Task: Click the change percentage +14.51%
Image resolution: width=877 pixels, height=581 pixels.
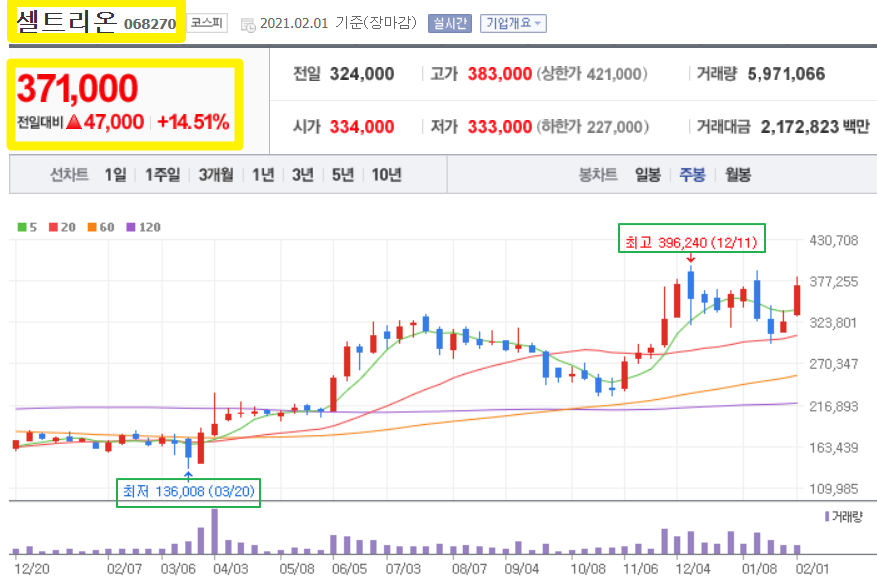Action: click(x=194, y=122)
